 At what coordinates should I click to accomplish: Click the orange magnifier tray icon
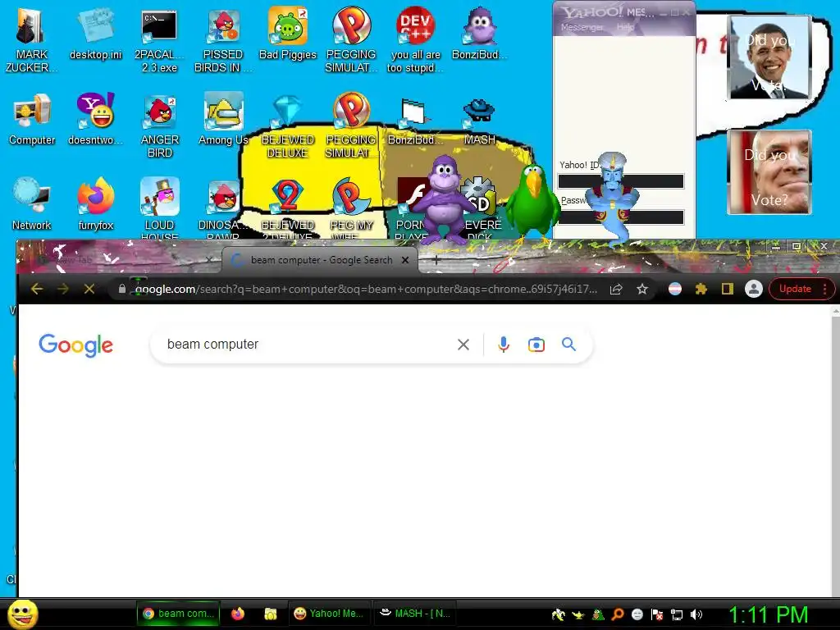pos(618,614)
